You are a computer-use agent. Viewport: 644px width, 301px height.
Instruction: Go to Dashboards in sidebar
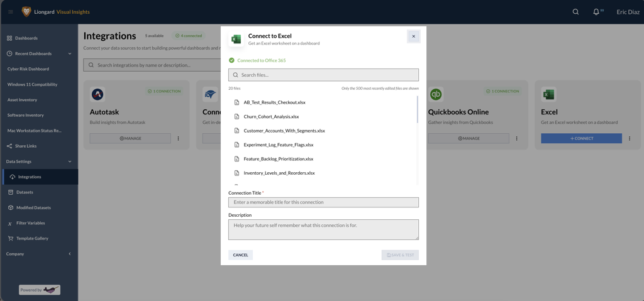pos(26,38)
